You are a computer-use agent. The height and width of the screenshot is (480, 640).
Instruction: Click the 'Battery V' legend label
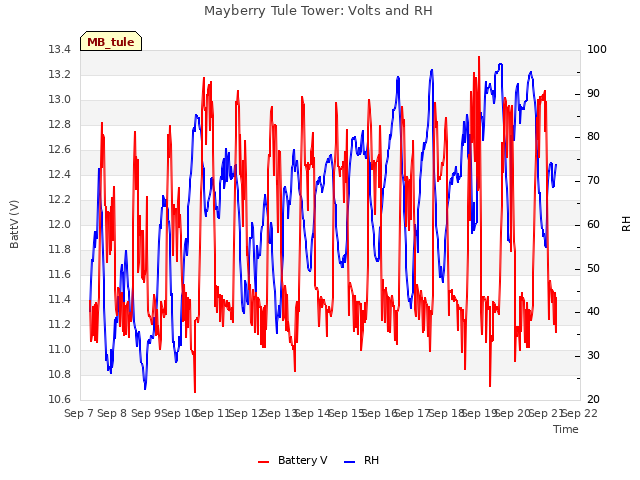click(302, 460)
